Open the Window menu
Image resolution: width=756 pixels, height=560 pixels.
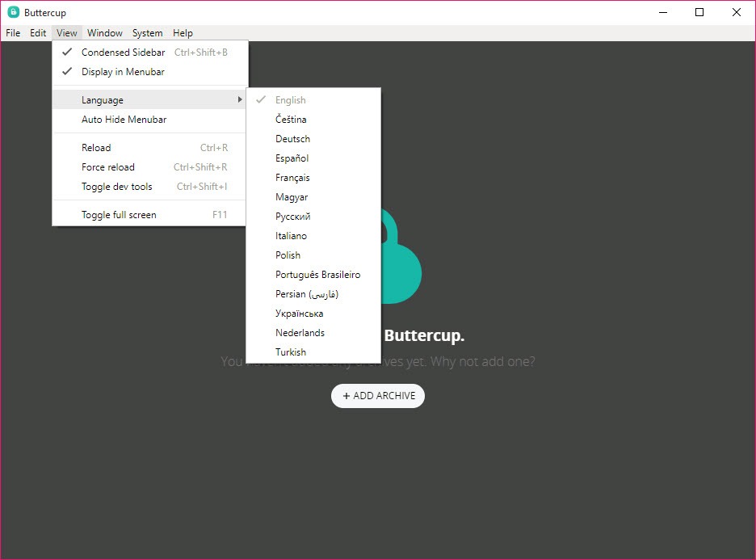pyautogui.click(x=105, y=33)
